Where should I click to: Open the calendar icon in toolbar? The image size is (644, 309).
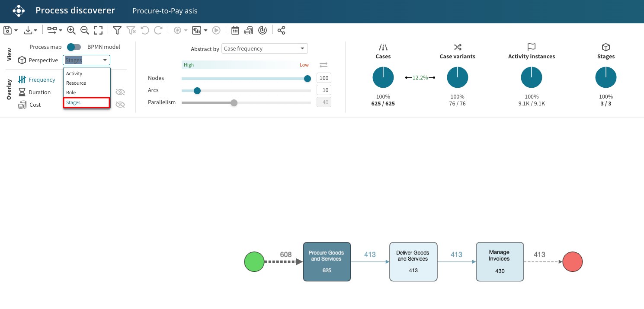coord(235,30)
